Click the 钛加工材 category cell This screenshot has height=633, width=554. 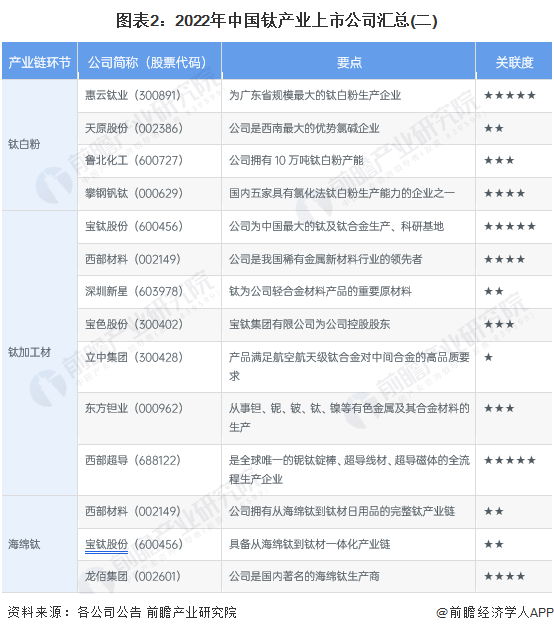click(40, 353)
